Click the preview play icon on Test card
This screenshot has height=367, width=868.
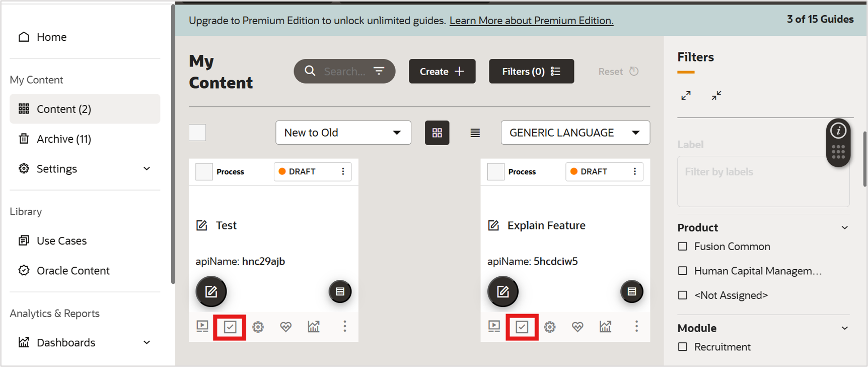click(202, 327)
